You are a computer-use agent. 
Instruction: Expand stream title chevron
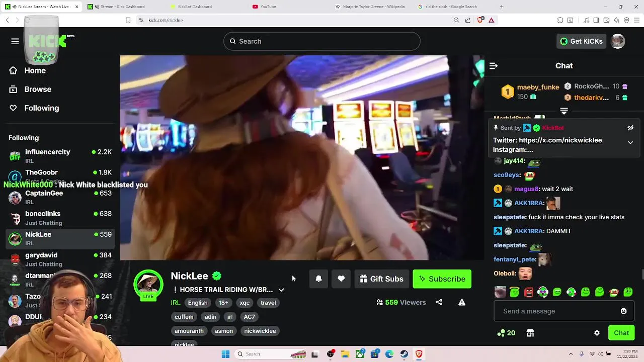coord(281,290)
